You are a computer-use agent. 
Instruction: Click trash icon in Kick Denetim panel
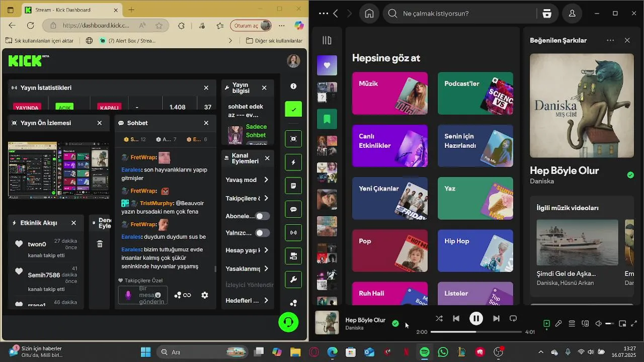click(100, 244)
